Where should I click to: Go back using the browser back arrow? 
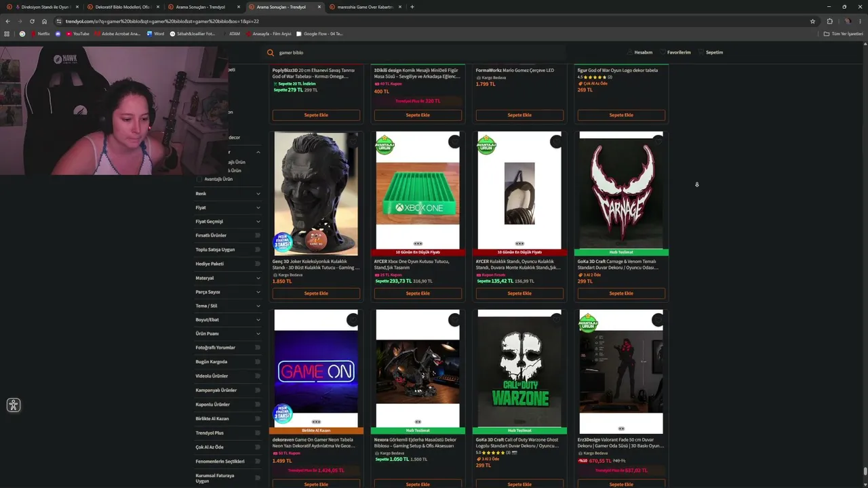(7, 21)
